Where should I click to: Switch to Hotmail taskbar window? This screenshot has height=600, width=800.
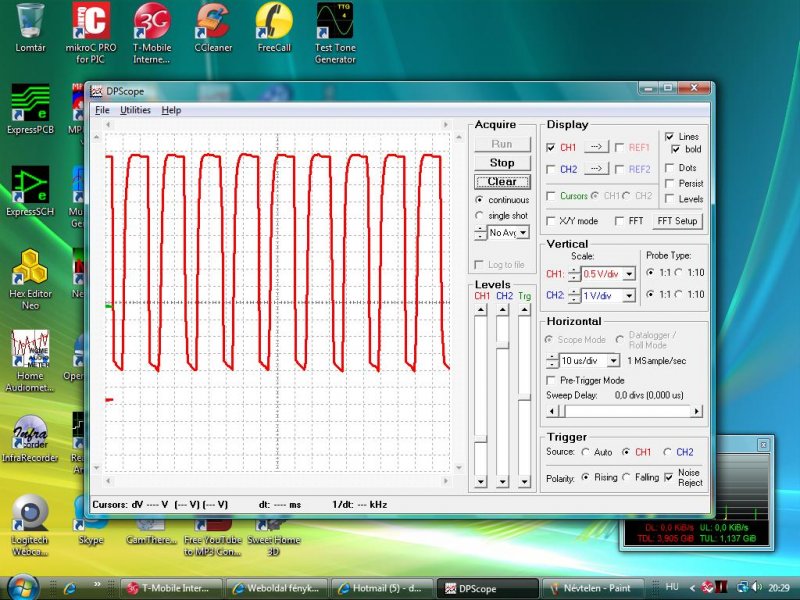tap(381, 588)
